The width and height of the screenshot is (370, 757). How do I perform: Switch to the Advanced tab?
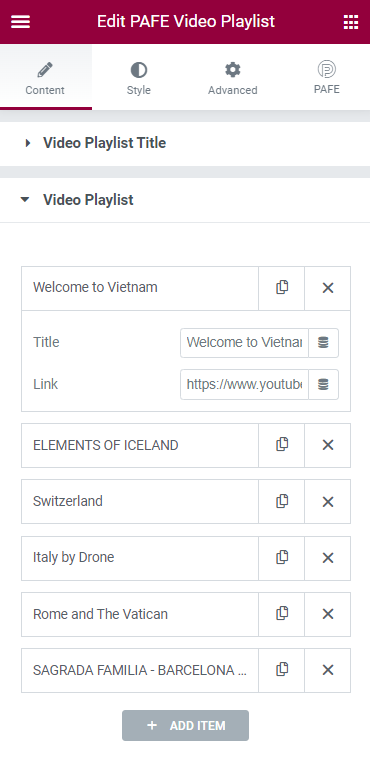tap(232, 77)
